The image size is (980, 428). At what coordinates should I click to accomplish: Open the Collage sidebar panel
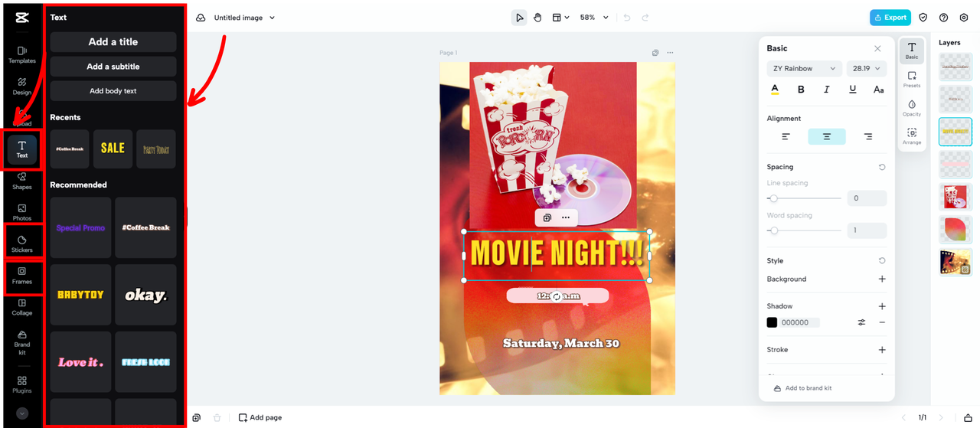click(x=21, y=307)
